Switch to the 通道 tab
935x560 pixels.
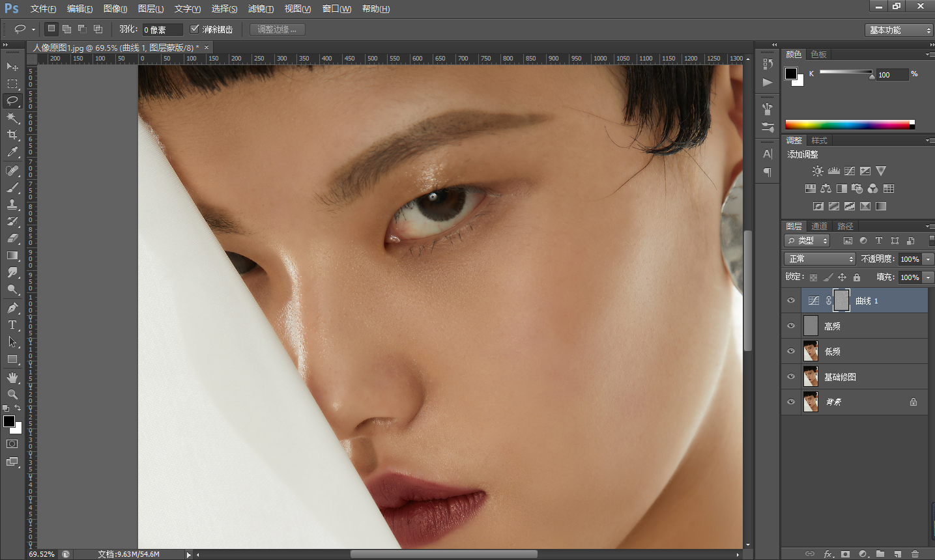(x=819, y=226)
